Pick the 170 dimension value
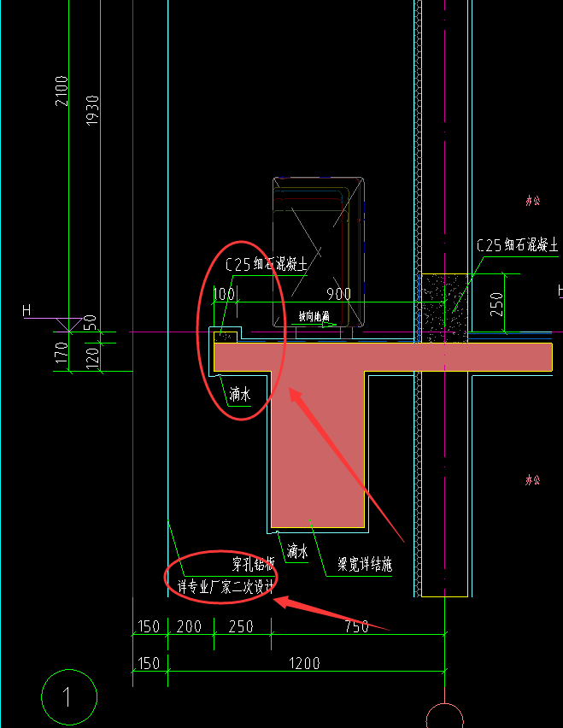 62,353
